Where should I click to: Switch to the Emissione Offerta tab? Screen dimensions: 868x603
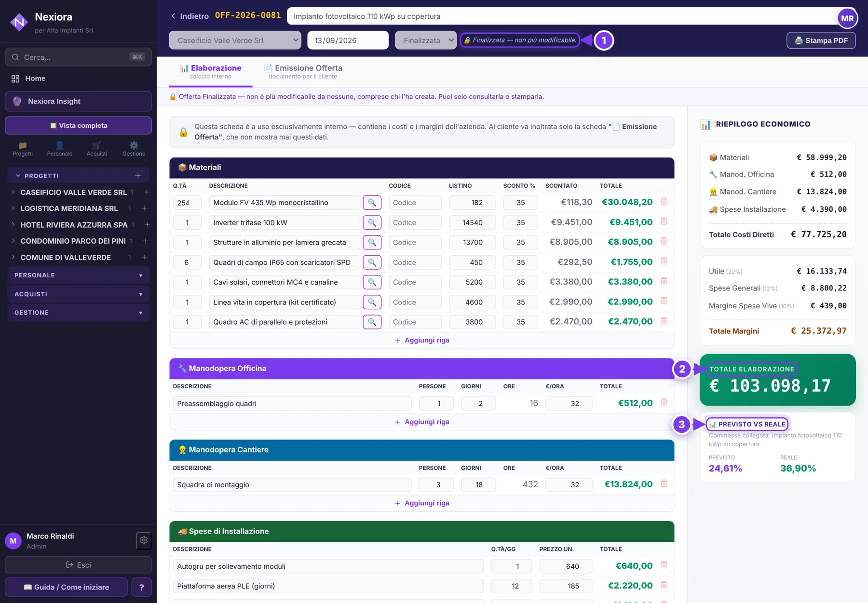click(x=303, y=71)
